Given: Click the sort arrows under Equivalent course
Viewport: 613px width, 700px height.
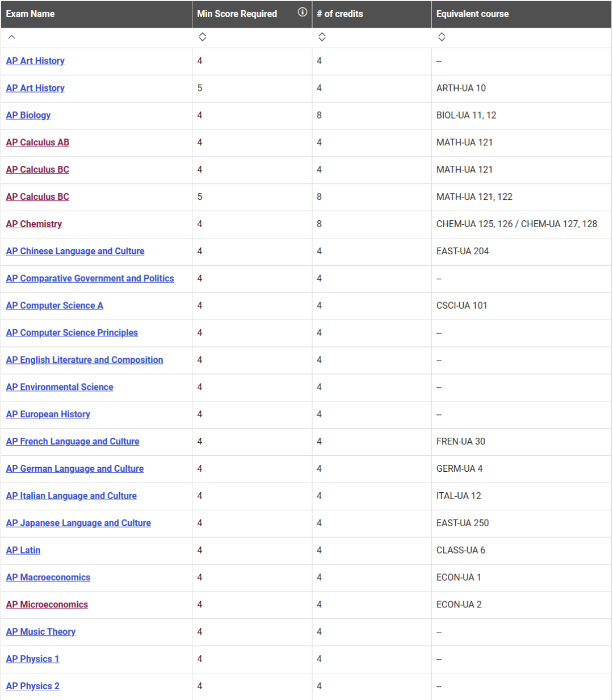Looking at the screenshot, I should click(442, 37).
